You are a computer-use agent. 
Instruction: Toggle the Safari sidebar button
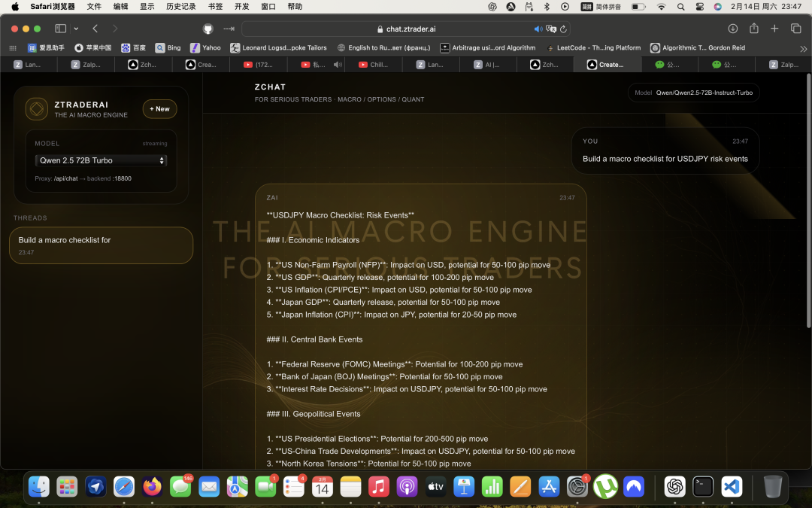(x=61, y=29)
